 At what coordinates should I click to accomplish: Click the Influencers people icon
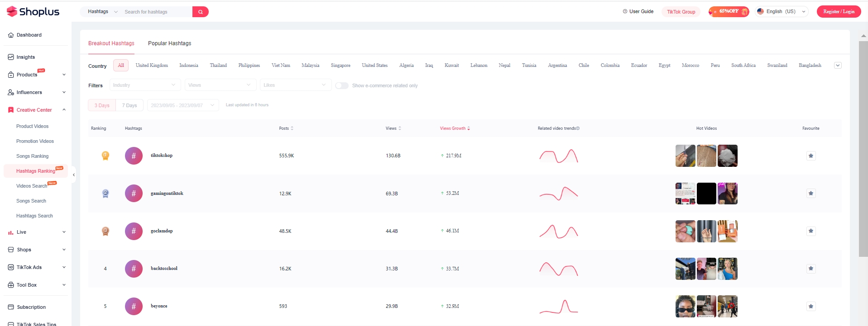(11, 92)
